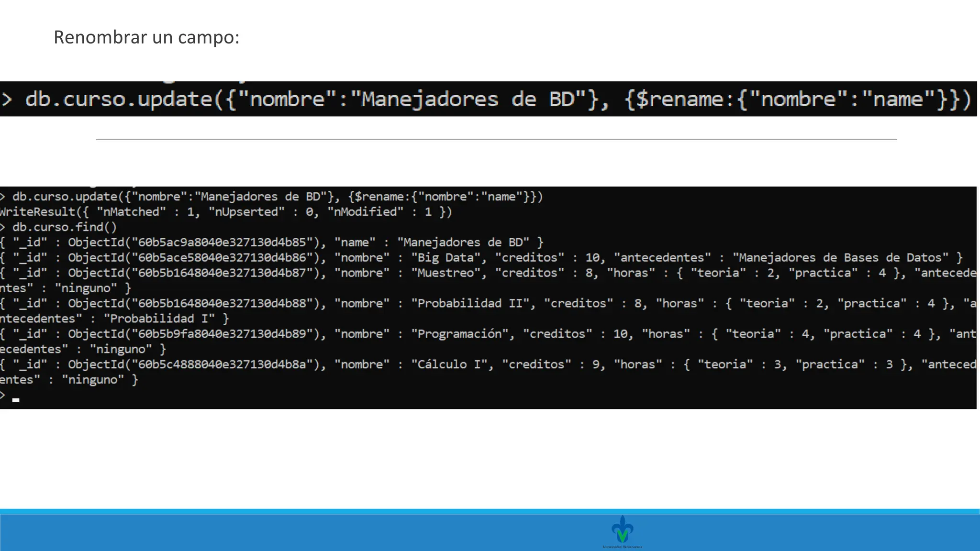Viewport: 980px width, 551px height.
Task: Click the "name" field in the first document
Action: point(355,242)
